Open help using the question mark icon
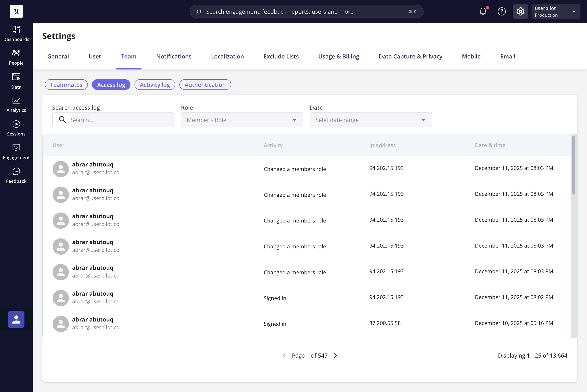Image resolution: width=587 pixels, height=392 pixels. [x=502, y=11]
